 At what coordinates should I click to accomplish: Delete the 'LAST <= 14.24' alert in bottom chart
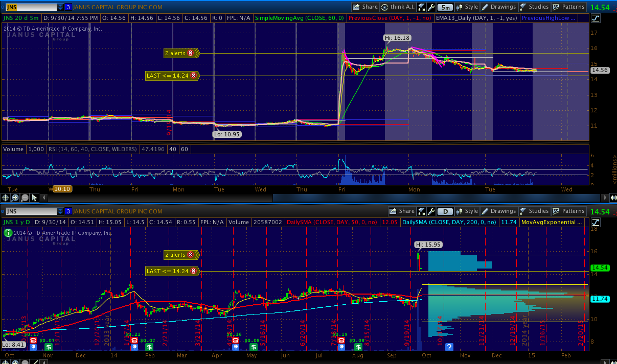[x=194, y=271]
